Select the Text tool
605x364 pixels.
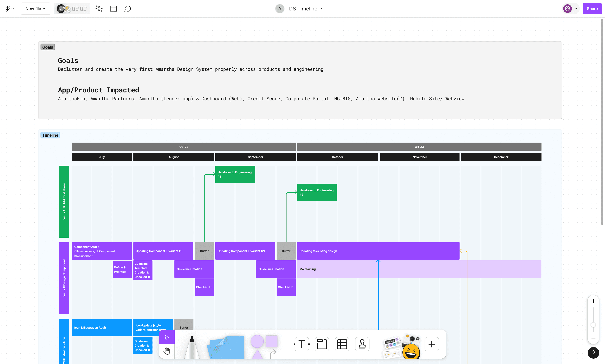[x=302, y=344]
